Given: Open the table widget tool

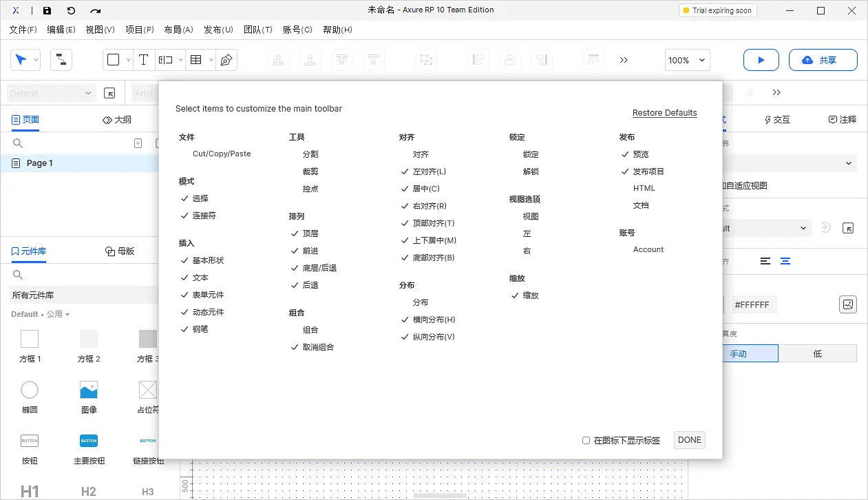Looking at the screenshot, I should click(x=196, y=60).
